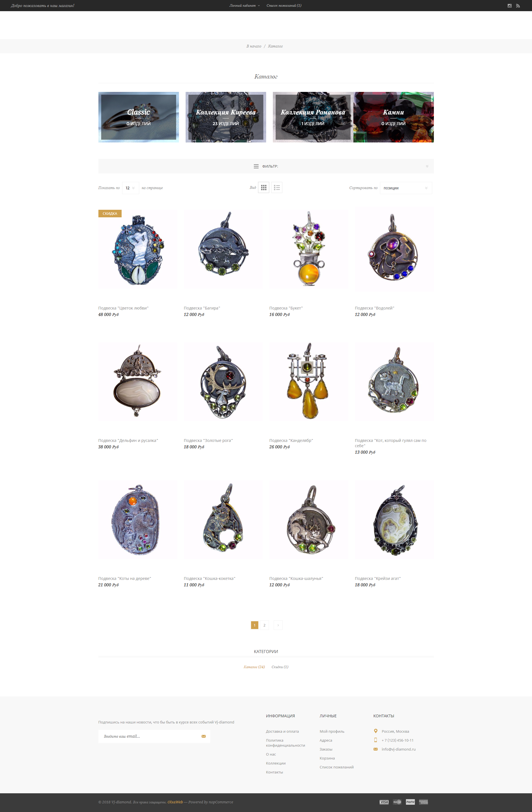
Task: Switch to list view
Action: point(277,188)
